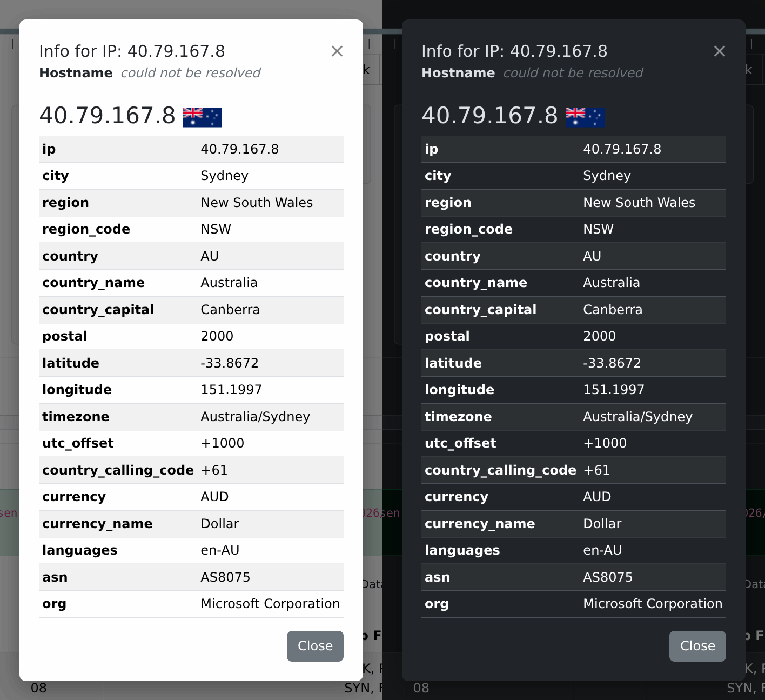Click postal value 2000 in dark table

pos(600,336)
